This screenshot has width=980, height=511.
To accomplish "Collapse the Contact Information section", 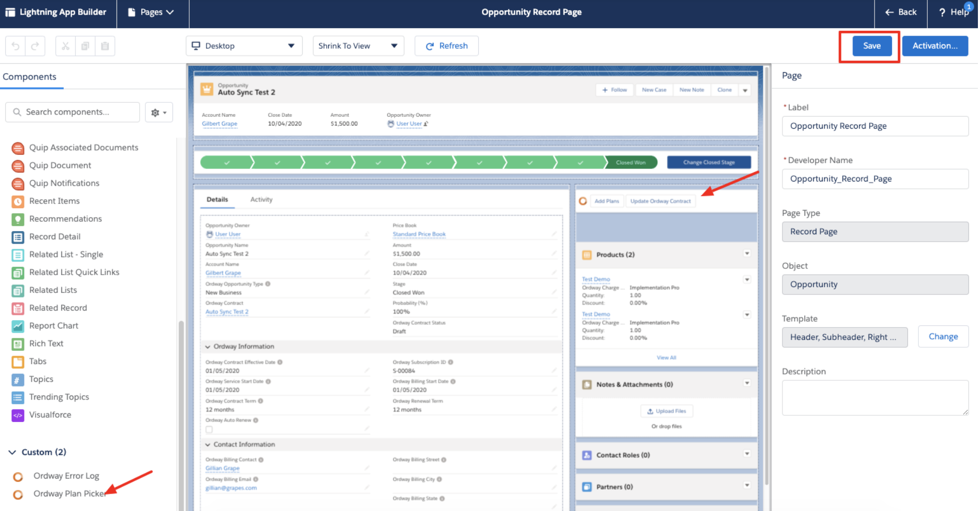I will tap(207, 445).
